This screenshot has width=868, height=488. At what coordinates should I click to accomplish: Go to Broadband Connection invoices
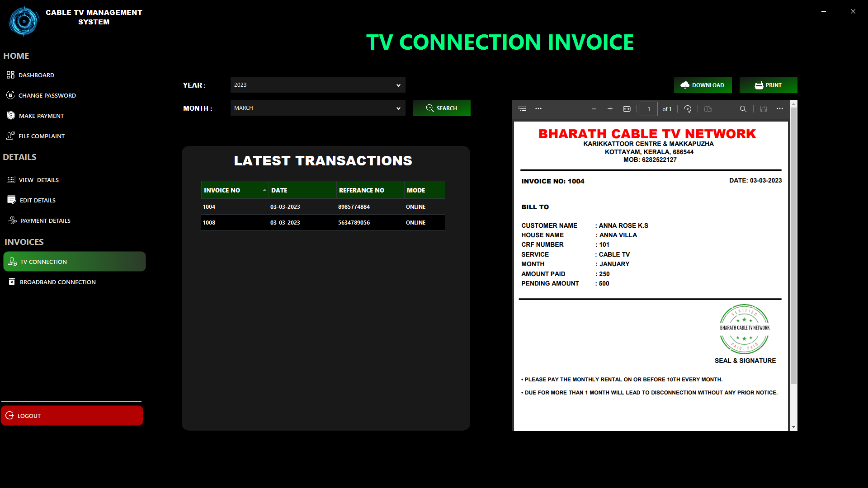57,282
